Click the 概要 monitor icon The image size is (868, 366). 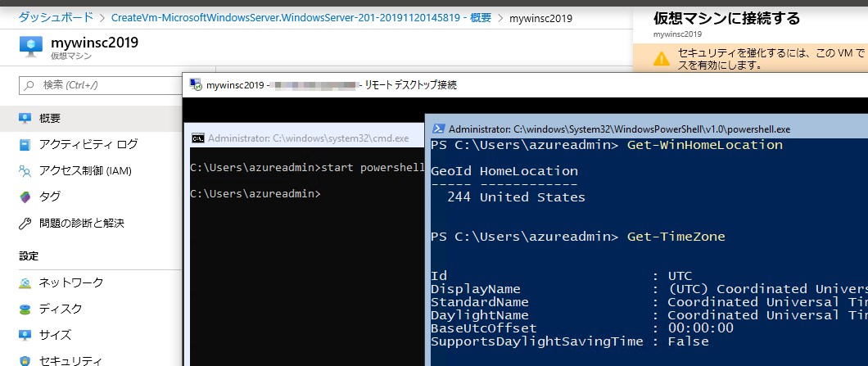25,118
